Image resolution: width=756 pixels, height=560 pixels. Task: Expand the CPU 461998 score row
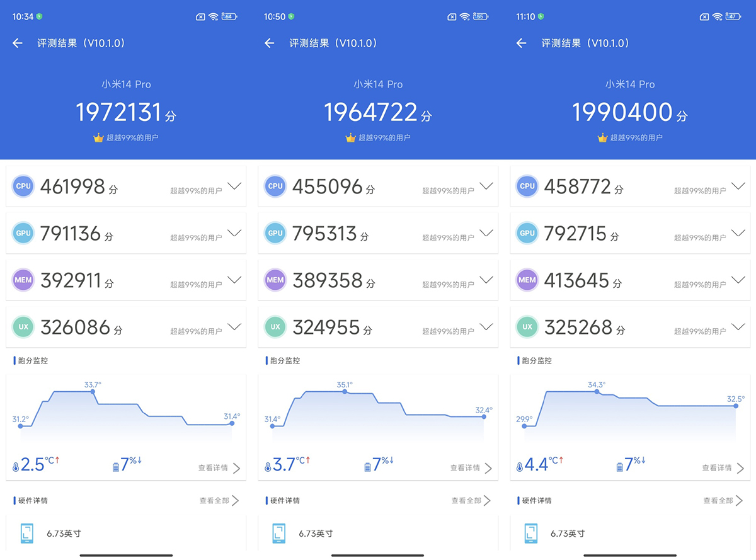(234, 186)
